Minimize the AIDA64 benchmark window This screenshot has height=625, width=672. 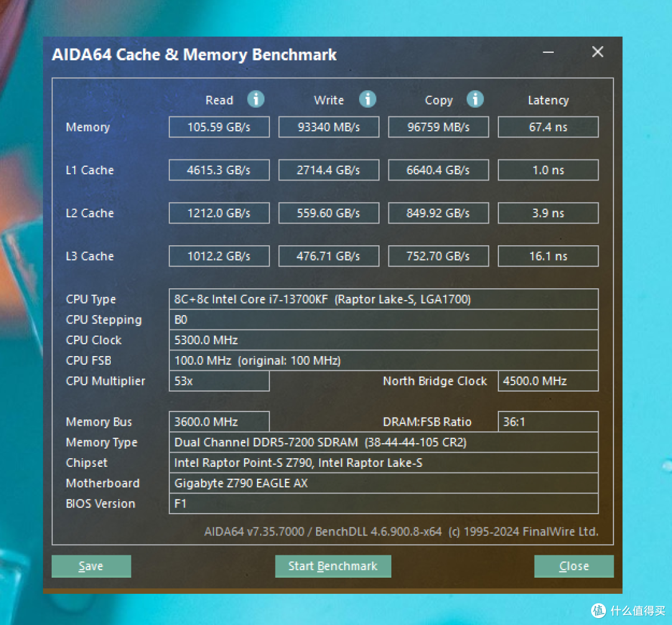click(548, 52)
